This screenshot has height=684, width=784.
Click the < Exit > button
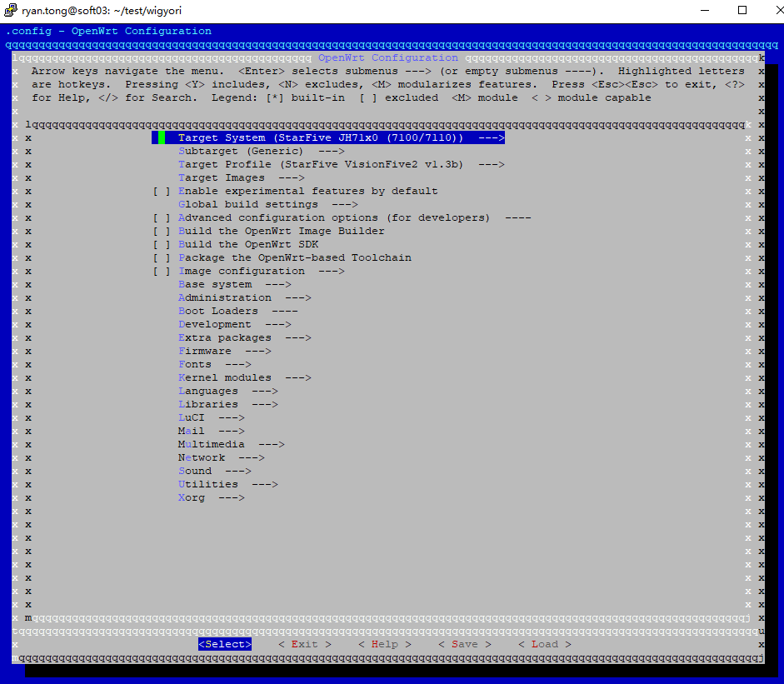coord(304,644)
